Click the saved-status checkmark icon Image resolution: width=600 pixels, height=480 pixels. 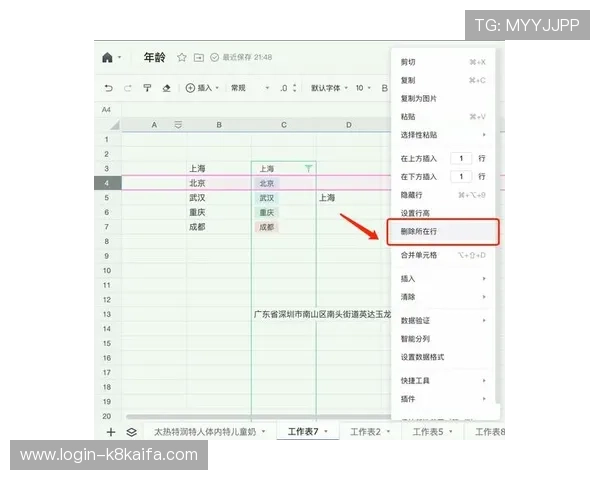pyautogui.click(x=215, y=57)
